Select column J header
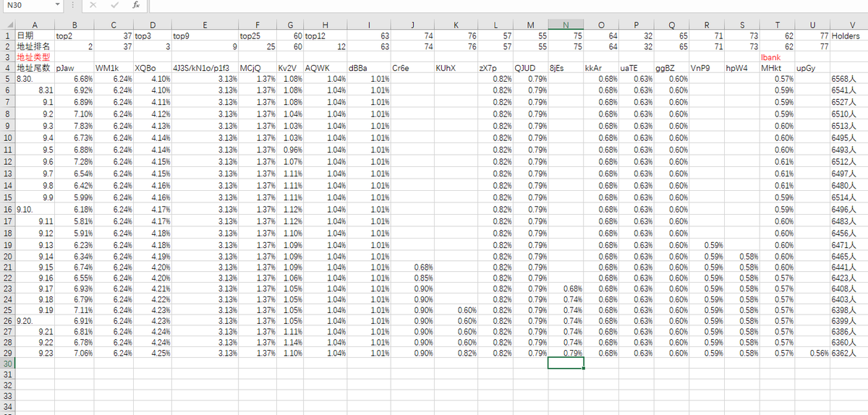868x415 pixels. click(412, 25)
